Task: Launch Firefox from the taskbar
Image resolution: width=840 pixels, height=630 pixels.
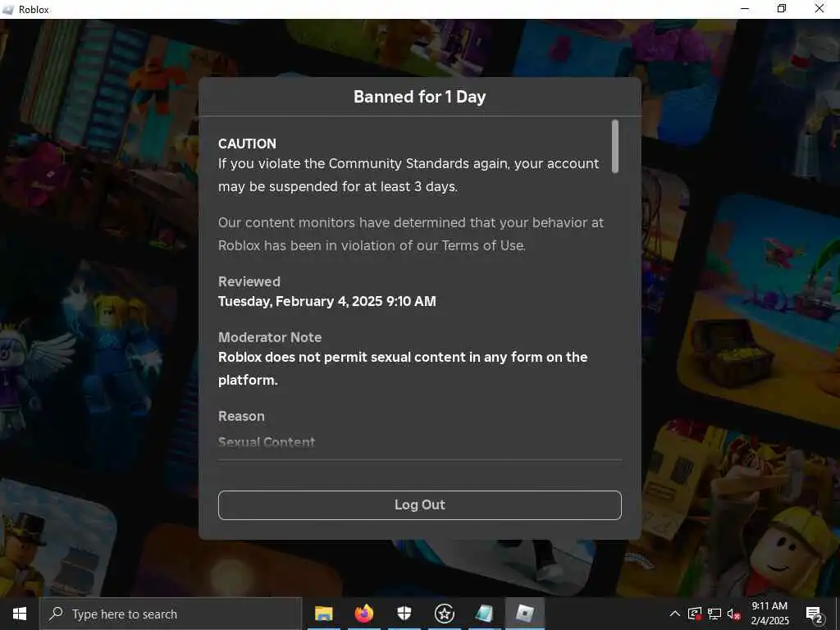Action: point(363,614)
